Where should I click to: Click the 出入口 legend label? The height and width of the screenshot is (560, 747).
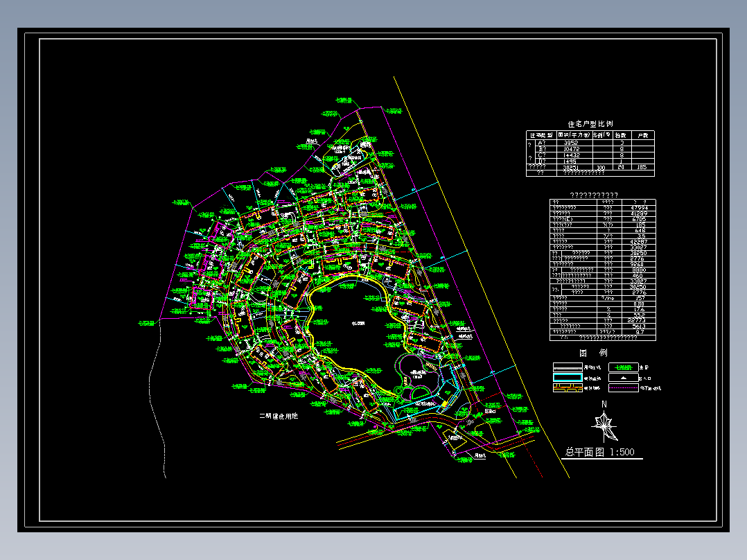644,378
